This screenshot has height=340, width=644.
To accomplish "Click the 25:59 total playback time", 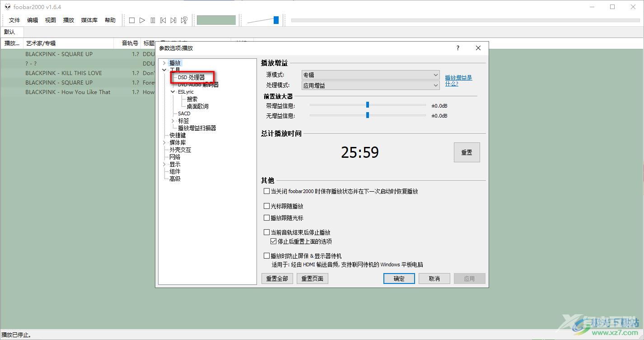I will (360, 152).
